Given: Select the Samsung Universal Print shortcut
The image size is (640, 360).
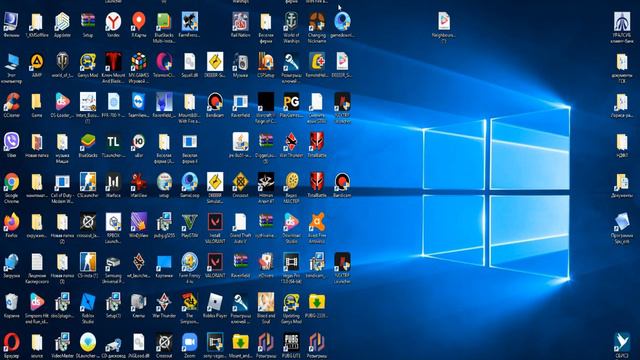Looking at the screenshot, I should [113, 262].
